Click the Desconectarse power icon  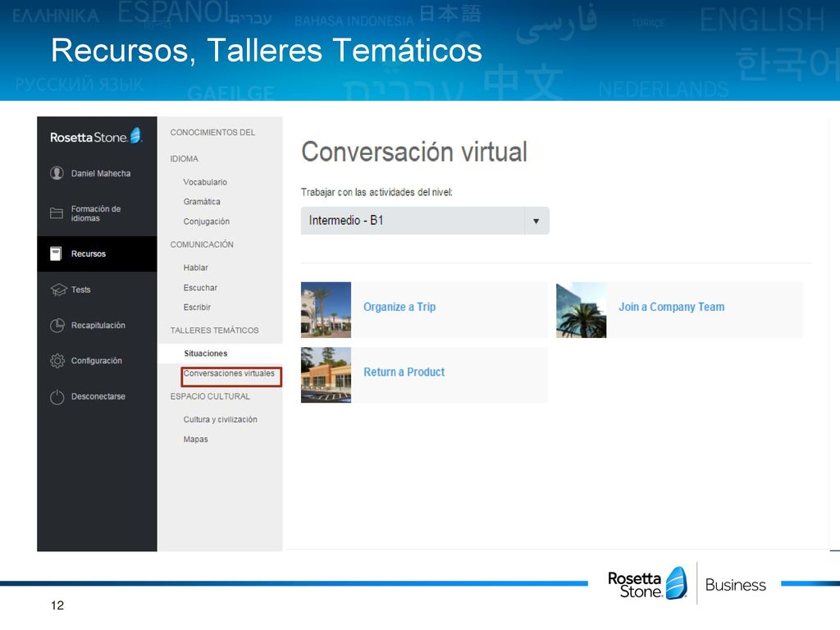[57, 396]
